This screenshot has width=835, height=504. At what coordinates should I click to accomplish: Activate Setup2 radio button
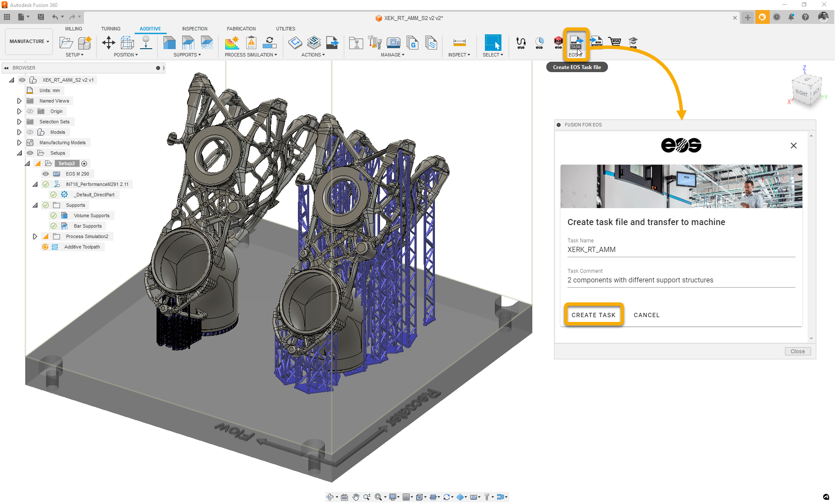point(84,163)
